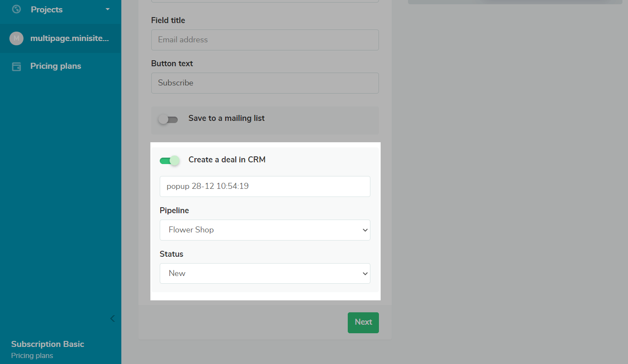Viewport: 628px width, 364px height.
Task: Click the Button text label
Action: point(172,63)
